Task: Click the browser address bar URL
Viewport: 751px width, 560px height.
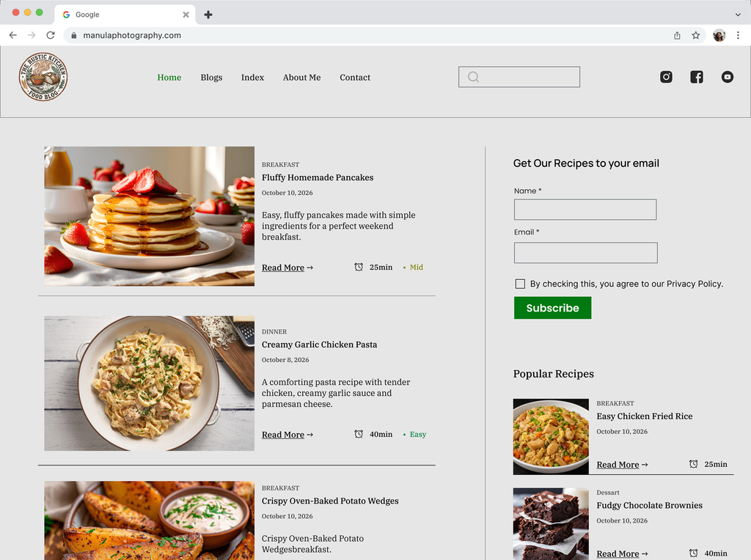Action: 132,35
